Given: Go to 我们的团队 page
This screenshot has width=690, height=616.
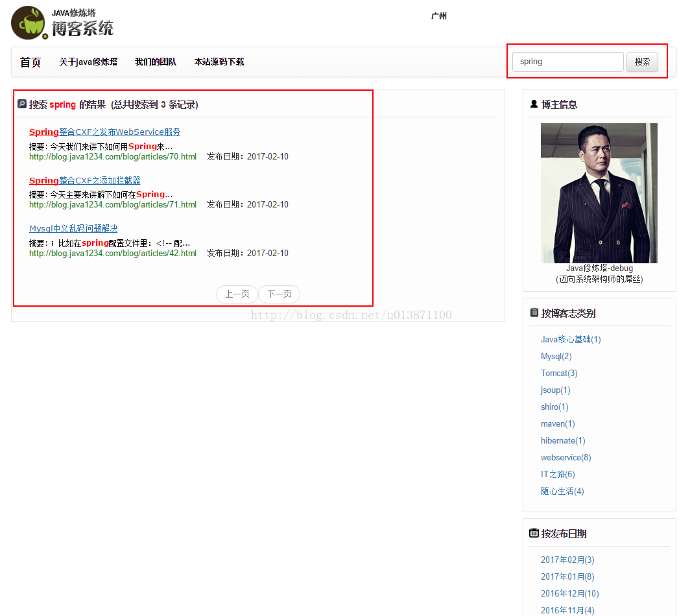Looking at the screenshot, I should point(156,62).
